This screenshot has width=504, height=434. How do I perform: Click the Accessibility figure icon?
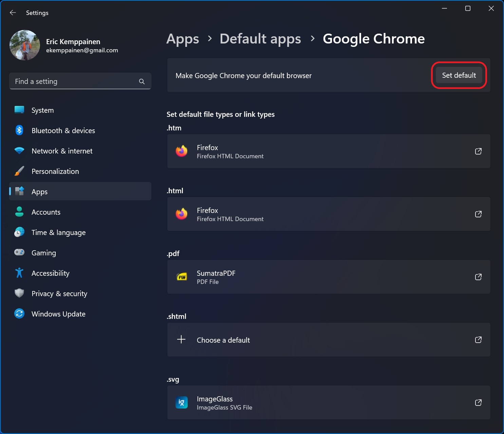[x=19, y=273]
